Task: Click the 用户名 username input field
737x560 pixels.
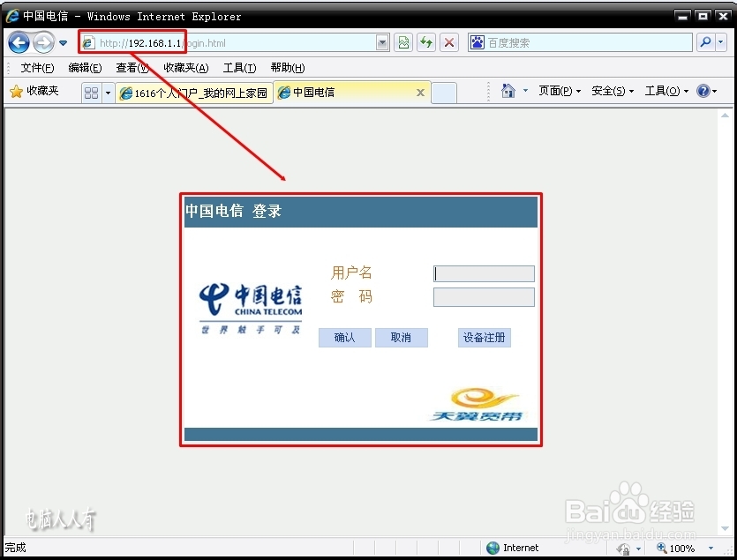Action: click(484, 274)
